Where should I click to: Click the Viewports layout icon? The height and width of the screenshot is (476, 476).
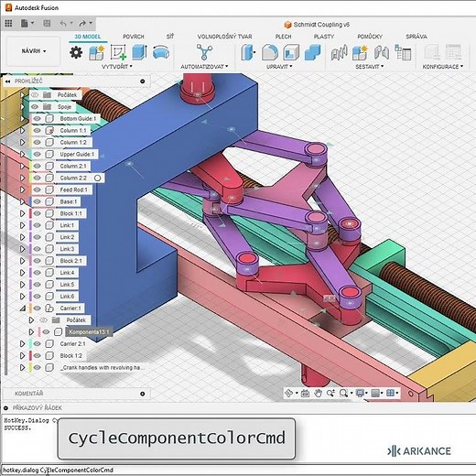click(390, 393)
